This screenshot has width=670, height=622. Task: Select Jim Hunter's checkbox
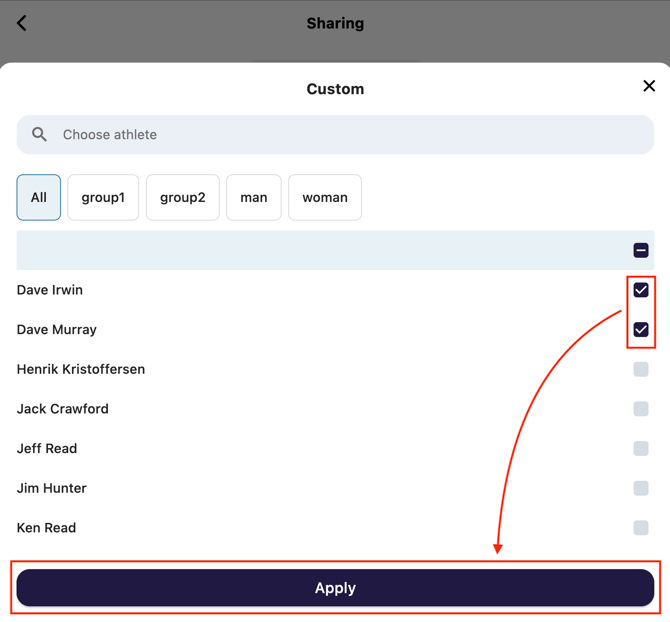coord(641,488)
